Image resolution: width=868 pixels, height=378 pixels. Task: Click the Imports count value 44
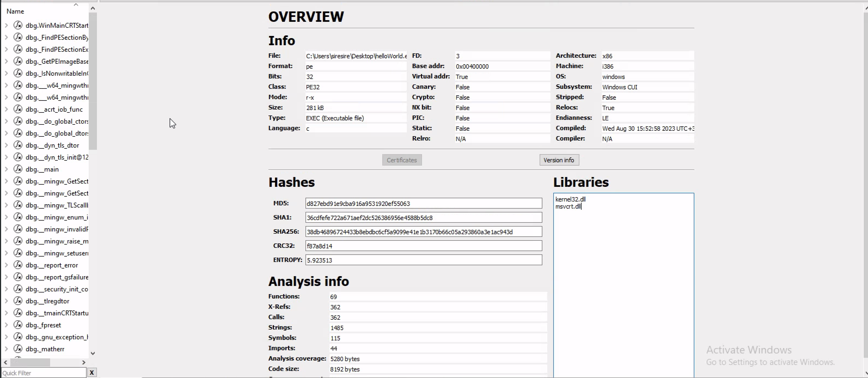click(x=334, y=348)
